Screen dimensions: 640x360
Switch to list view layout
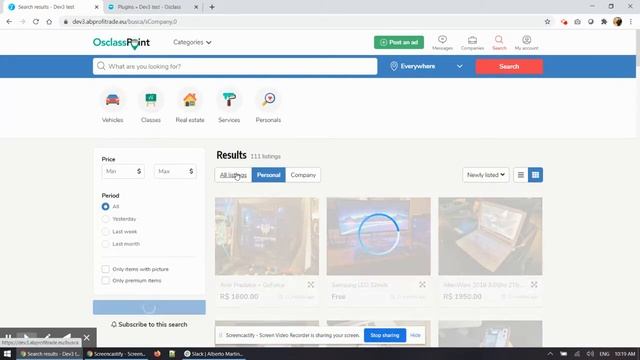click(x=520, y=175)
